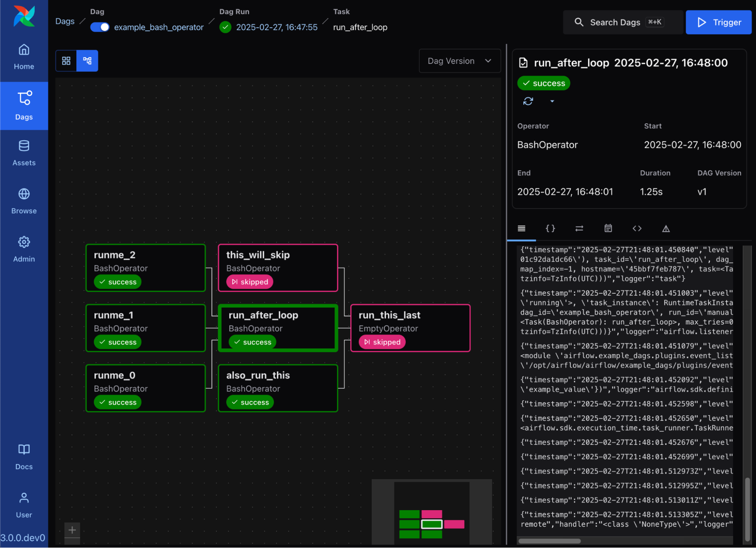This screenshot has width=756, height=548.
Task: Open the rendered templates curly-braces tab
Action: tap(550, 228)
